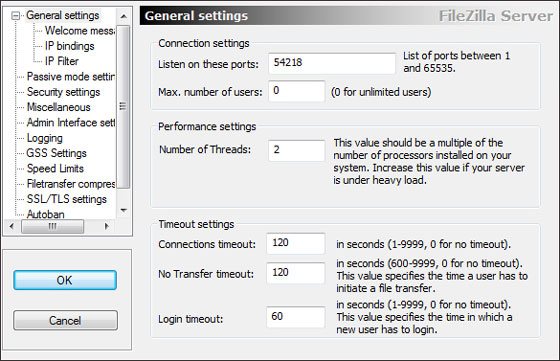Click the OK button
Viewport: 560px width, 361px height.
[x=65, y=280]
